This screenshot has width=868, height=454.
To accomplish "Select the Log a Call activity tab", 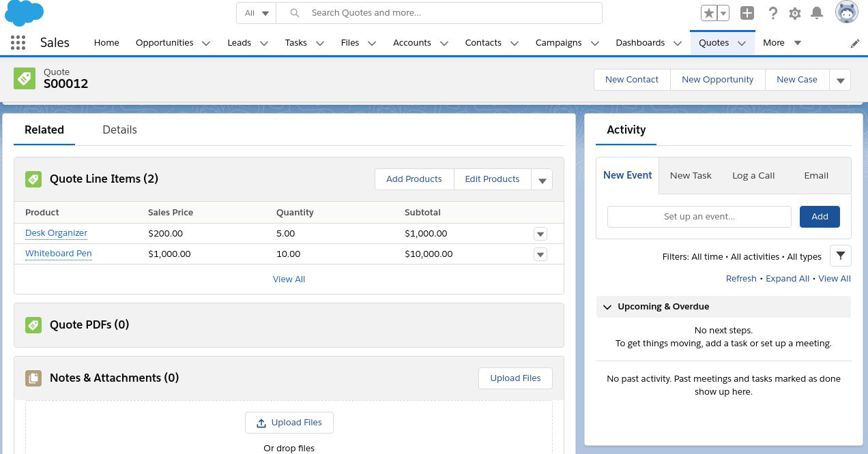I will tap(753, 175).
